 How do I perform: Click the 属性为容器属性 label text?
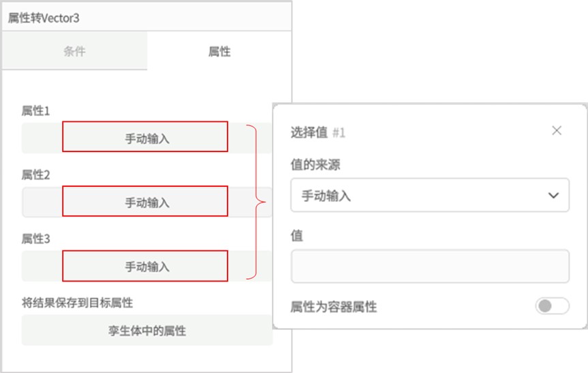[333, 307]
